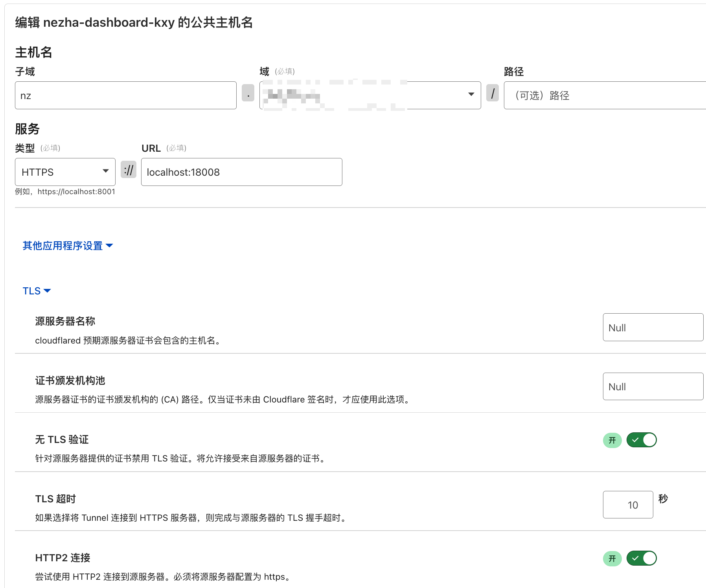Open the 域 domain selector
706x588 pixels.
click(x=370, y=95)
